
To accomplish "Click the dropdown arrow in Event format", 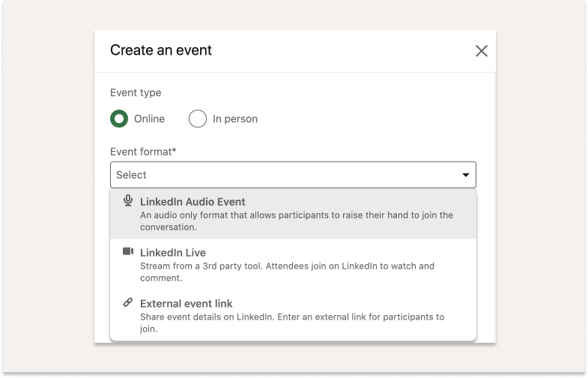I will [x=465, y=175].
